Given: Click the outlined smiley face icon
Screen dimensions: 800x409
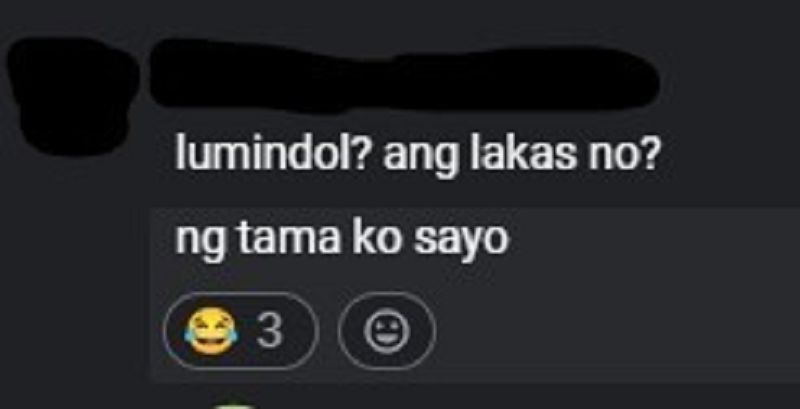Looking at the screenshot, I should (x=387, y=331).
